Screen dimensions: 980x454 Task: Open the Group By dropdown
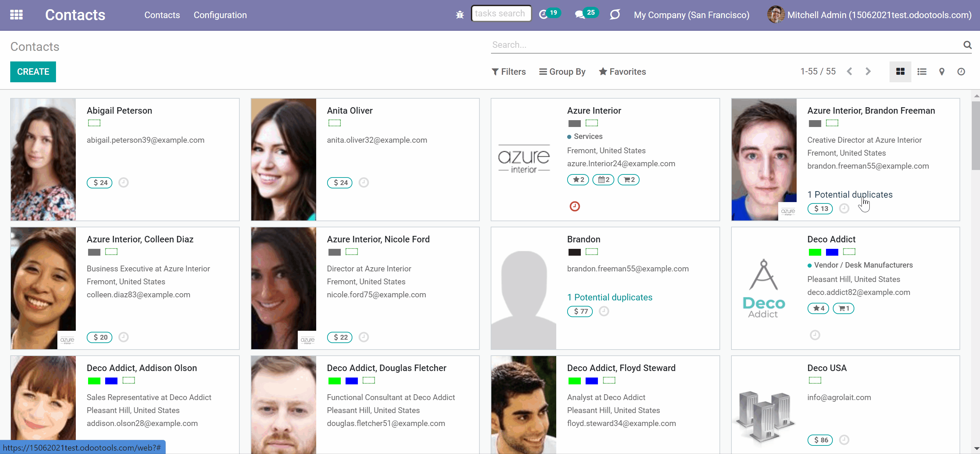(x=562, y=71)
